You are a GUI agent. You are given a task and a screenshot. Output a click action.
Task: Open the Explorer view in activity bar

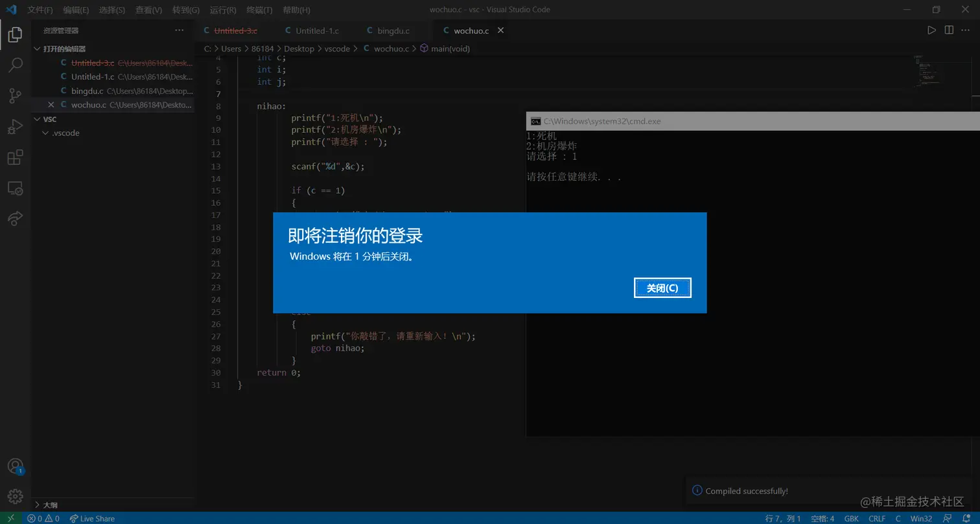click(16, 34)
